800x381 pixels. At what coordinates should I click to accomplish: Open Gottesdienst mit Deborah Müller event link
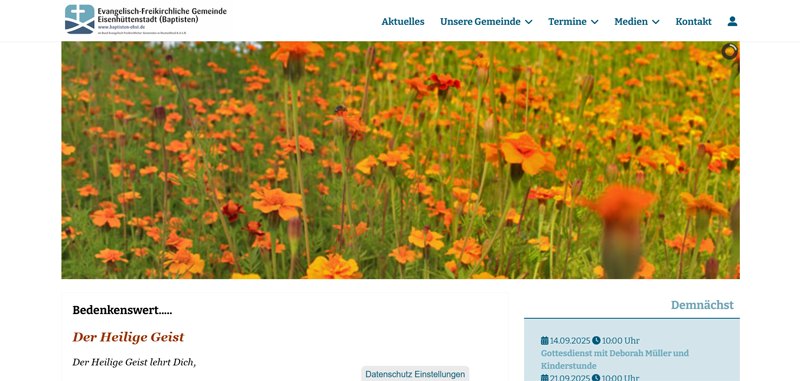(615, 359)
